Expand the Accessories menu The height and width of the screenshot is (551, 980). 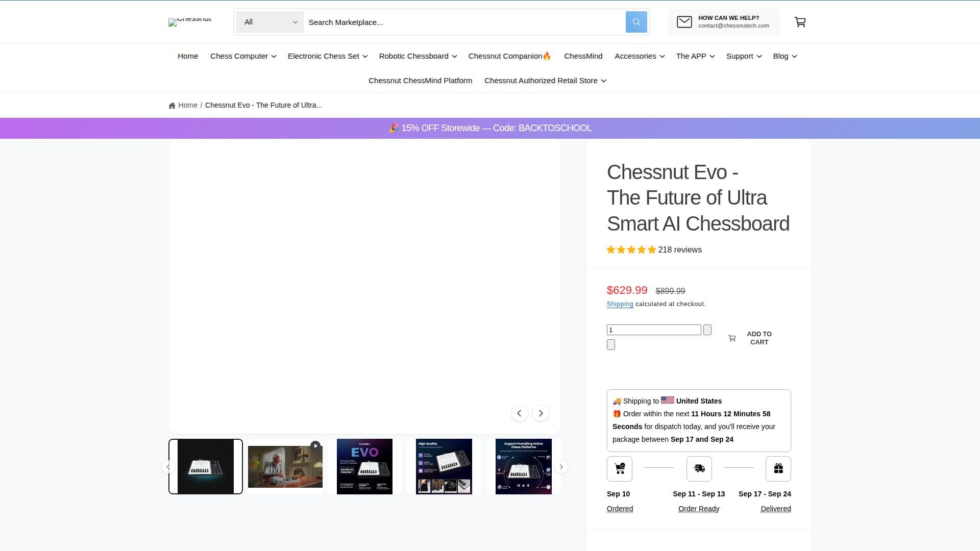click(640, 56)
